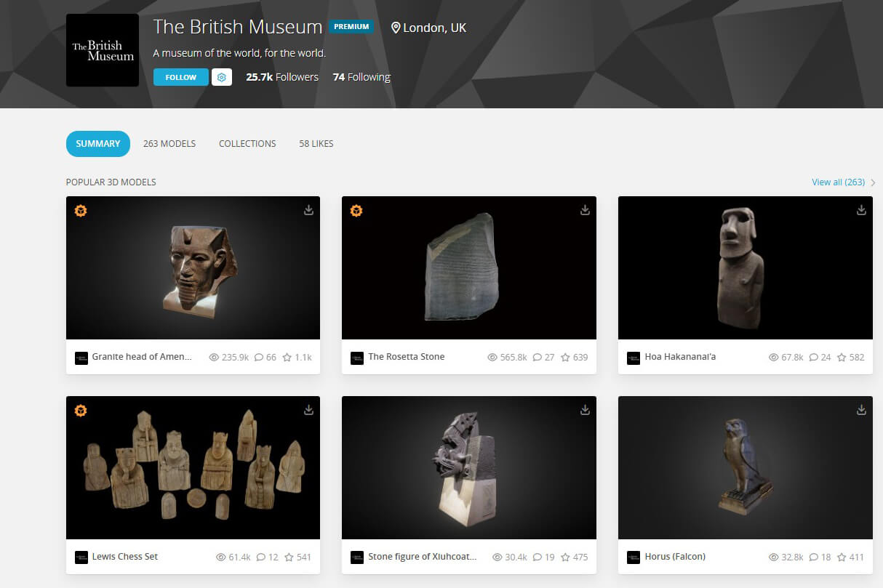
Task: Download the Stone figure of Xiuhcoatl model
Action: point(585,410)
